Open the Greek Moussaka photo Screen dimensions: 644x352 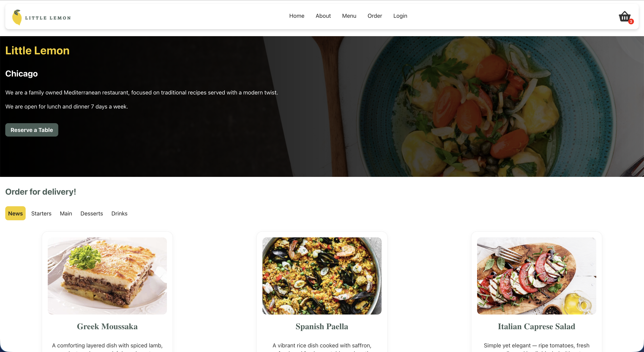pos(107,276)
